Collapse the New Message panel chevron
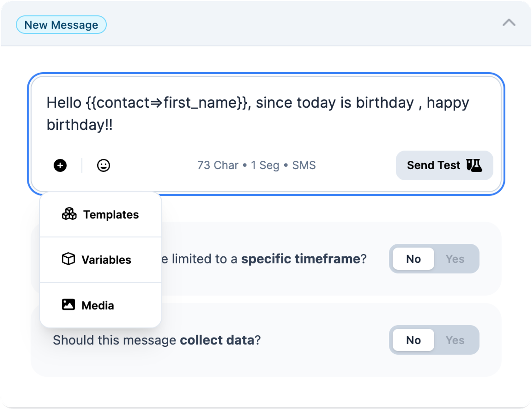Viewport: 532px width, 409px height. [x=509, y=23]
